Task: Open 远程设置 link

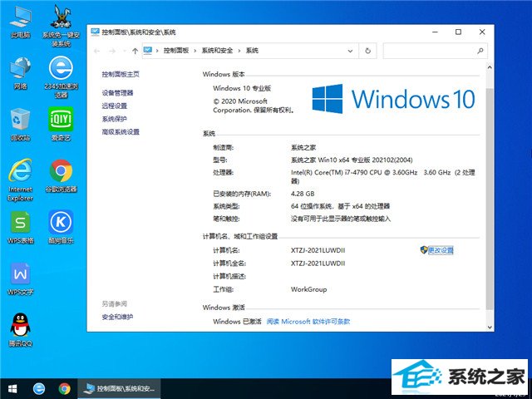Action: pyautogui.click(x=115, y=106)
